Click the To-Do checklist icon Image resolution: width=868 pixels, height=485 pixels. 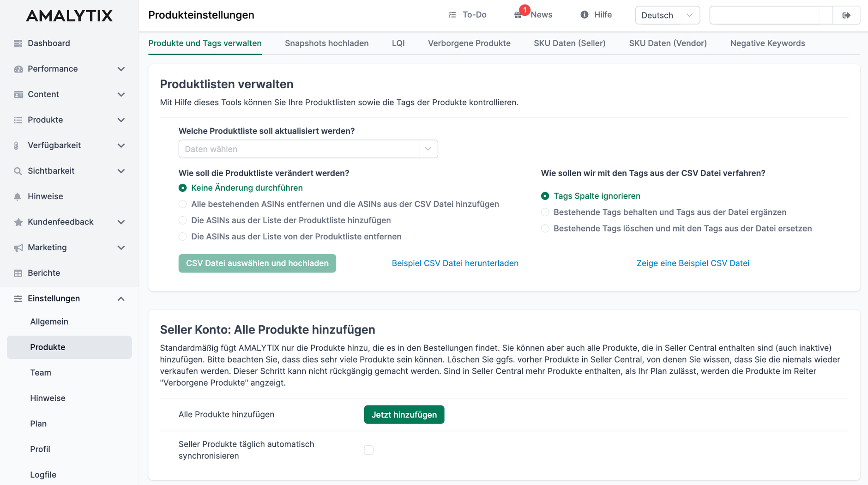(452, 15)
